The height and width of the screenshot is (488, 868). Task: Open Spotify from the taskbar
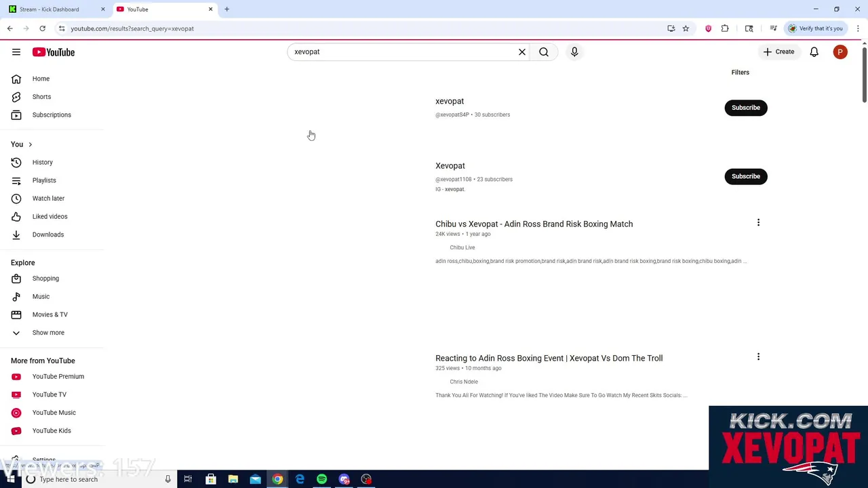point(321,479)
